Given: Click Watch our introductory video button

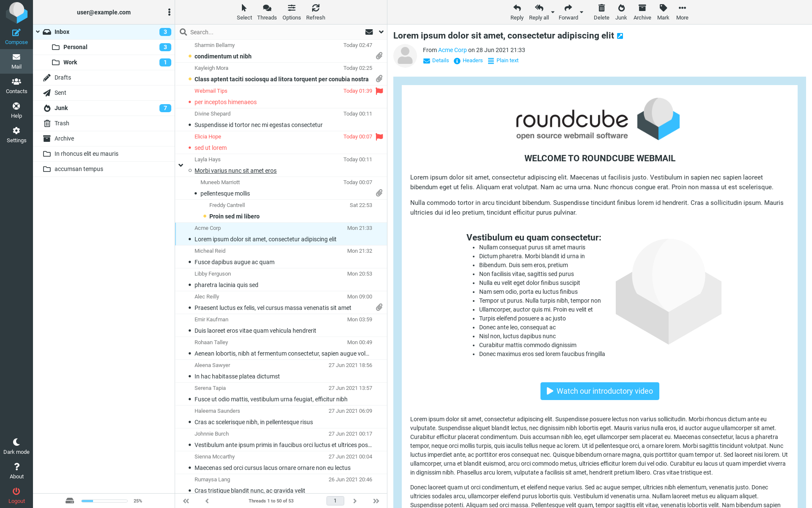Looking at the screenshot, I should click(599, 391).
